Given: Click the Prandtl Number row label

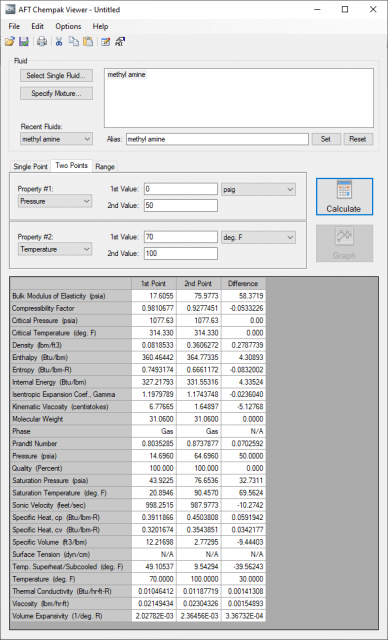Looking at the screenshot, I should pos(71,444).
